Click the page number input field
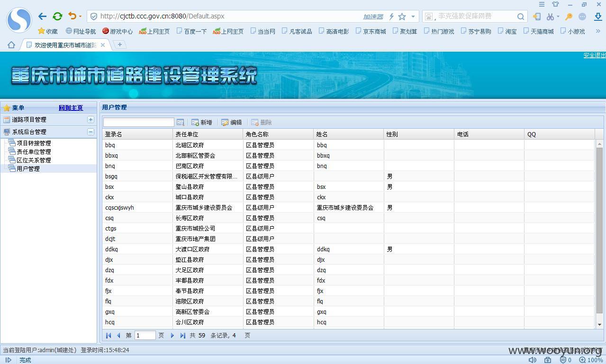This screenshot has width=606, height=364. 145,335
